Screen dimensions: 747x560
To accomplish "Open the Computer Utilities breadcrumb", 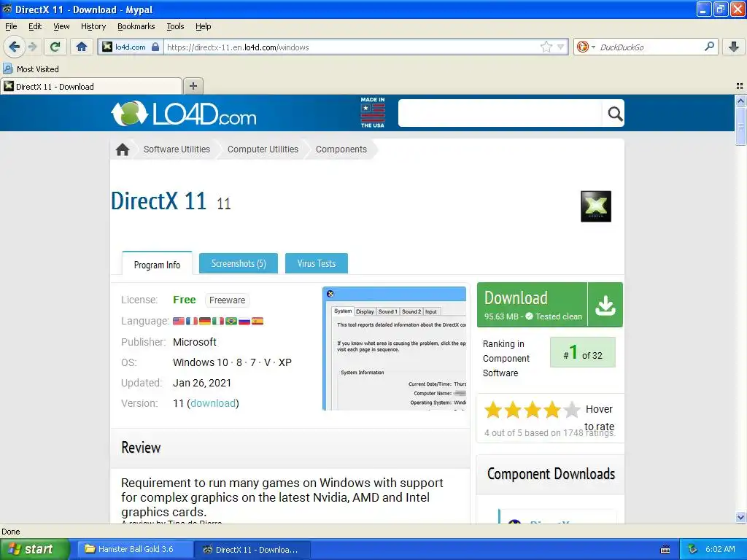I will [263, 149].
